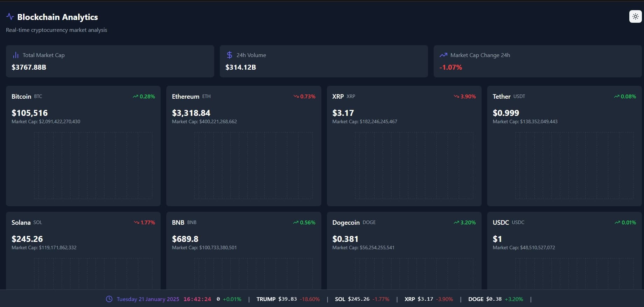The image size is (644, 307).
Task: Click the clock icon in the bottom ticker
Action: click(x=109, y=299)
